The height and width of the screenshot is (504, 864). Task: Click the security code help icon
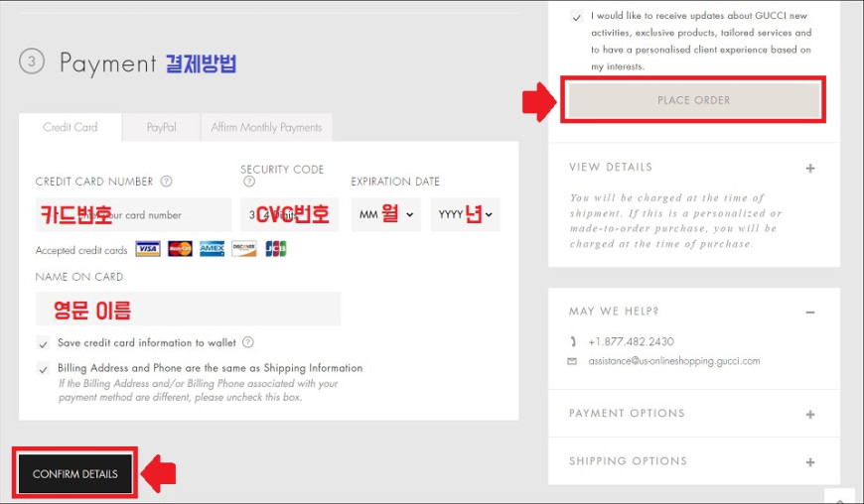(249, 181)
